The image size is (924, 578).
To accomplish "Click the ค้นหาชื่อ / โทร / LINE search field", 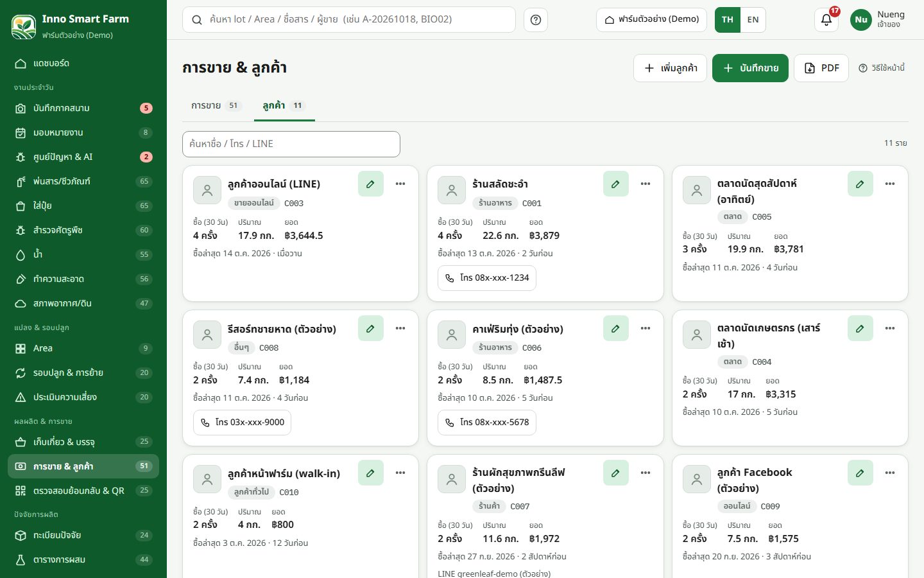I will [291, 144].
